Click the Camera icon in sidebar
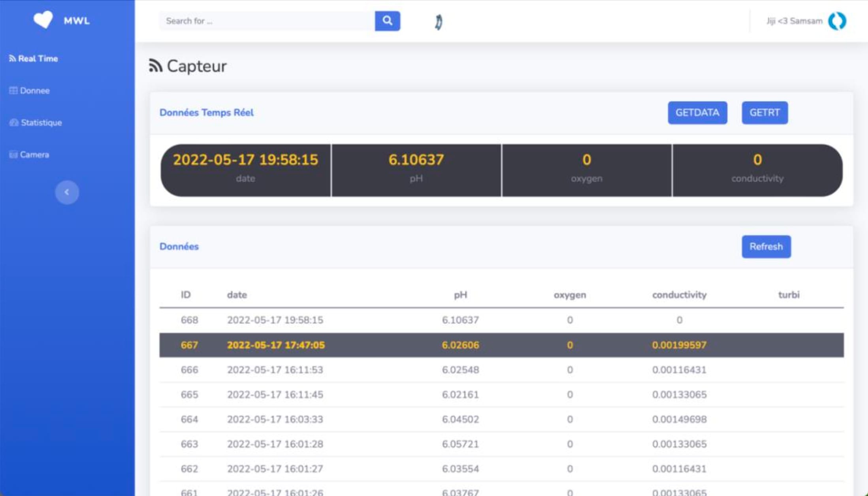Screen dimensions: 868x496 13,155
